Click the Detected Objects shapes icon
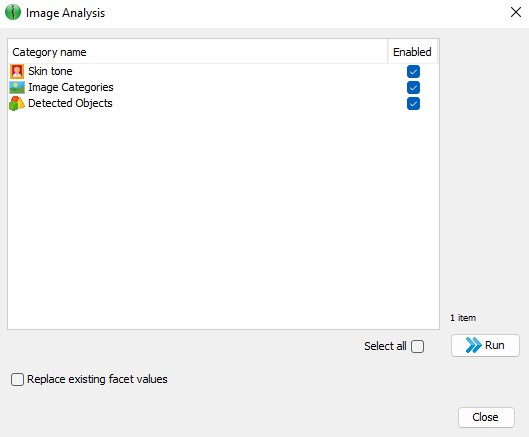This screenshot has height=437, width=529. tap(17, 103)
